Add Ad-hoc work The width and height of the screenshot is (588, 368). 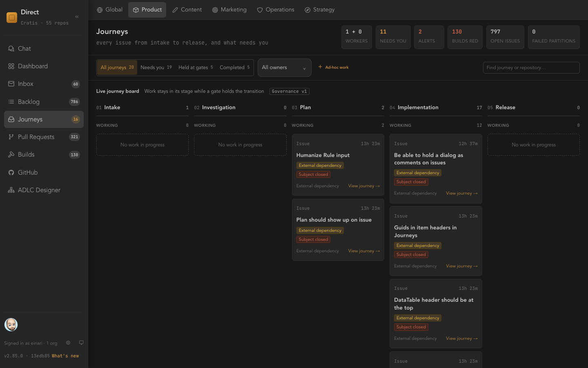333,67
